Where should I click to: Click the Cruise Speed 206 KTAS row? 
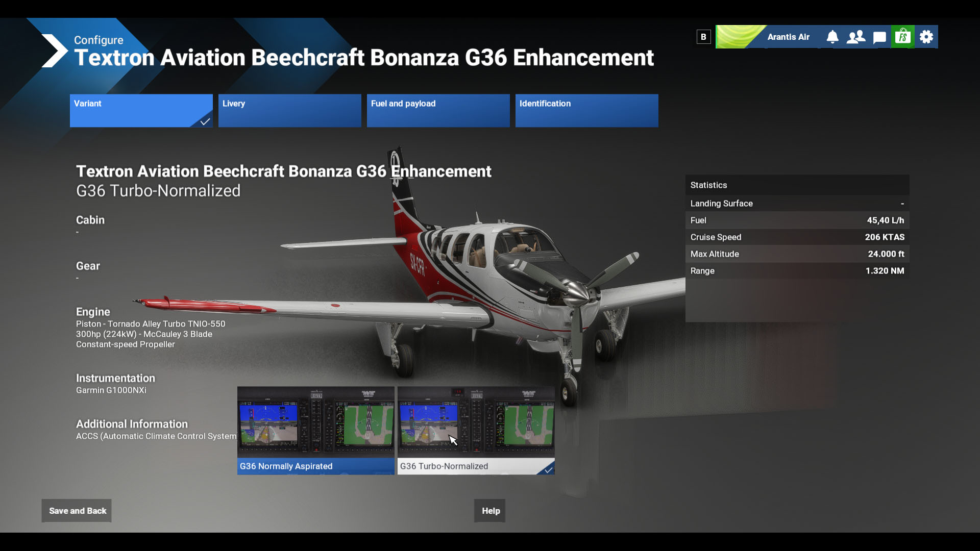click(x=797, y=237)
